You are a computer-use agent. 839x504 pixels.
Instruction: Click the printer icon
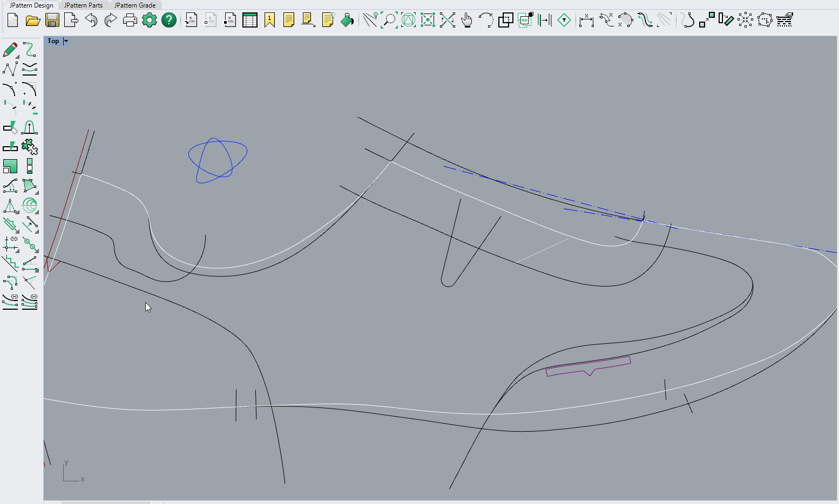click(x=130, y=21)
